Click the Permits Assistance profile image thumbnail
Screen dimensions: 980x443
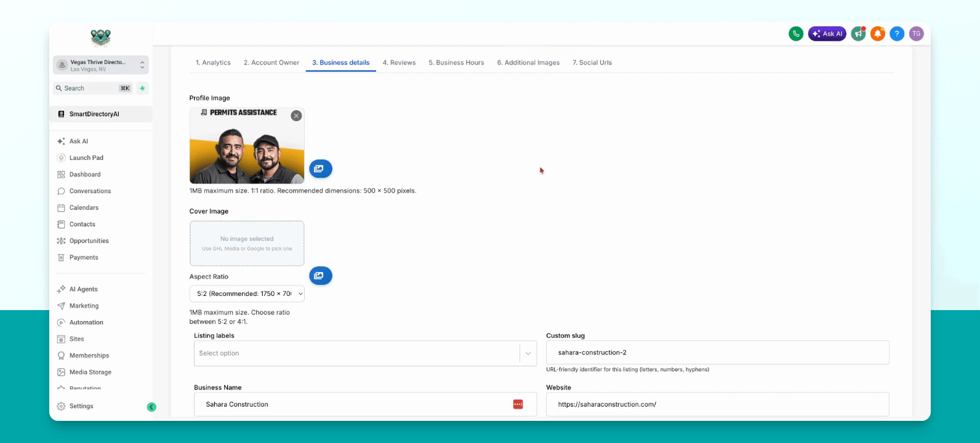[247, 146]
